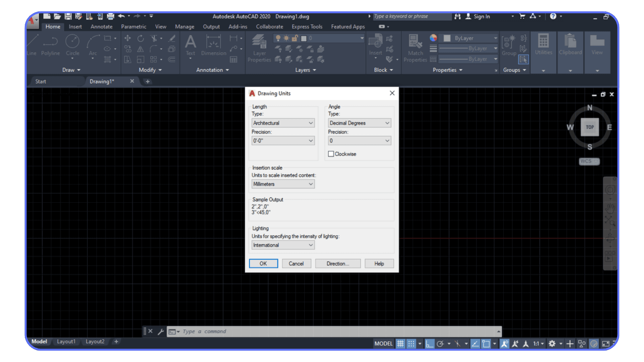Toggle grid display in the status bar

(400, 344)
